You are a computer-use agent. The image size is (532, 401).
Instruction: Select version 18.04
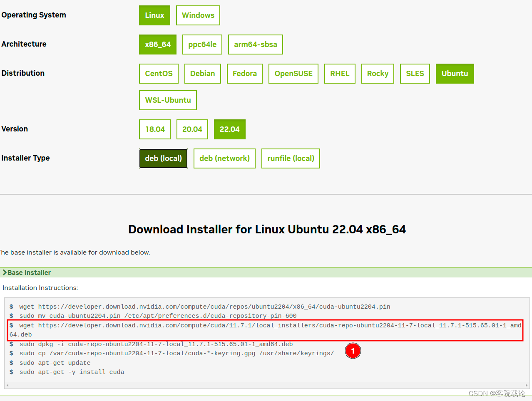(155, 129)
